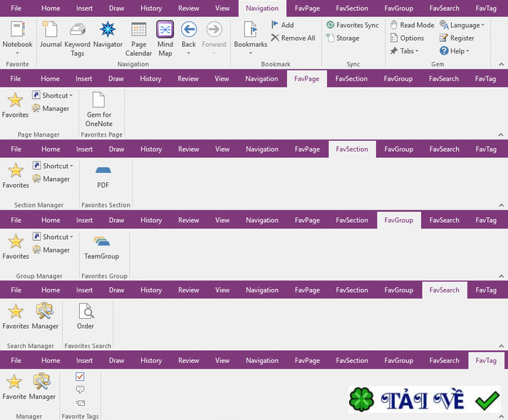Go Back with blue arrow
Screen dimensions: 508x420
(x=189, y=29)
